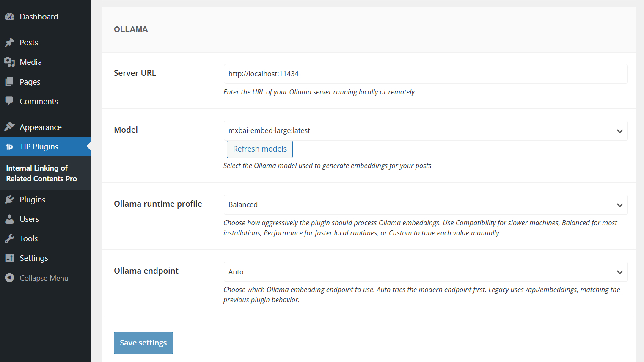Click the Save settings button

coord(143,343)
